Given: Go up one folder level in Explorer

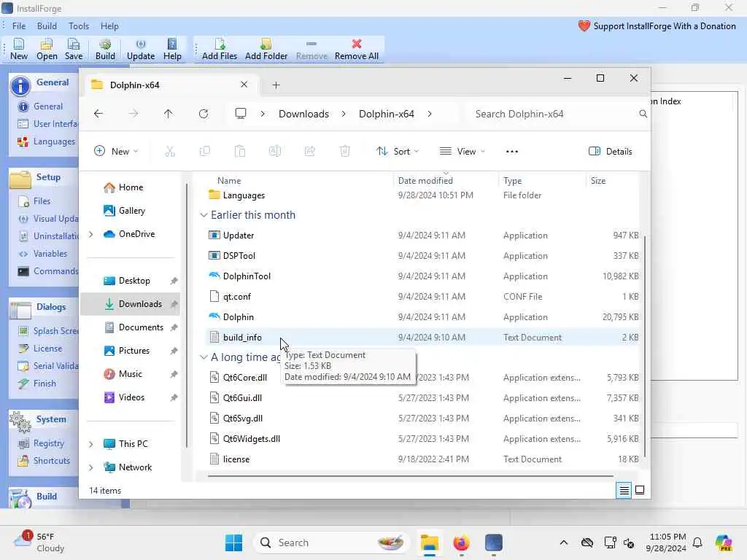Looking at the screenshot, I should 169,114.
